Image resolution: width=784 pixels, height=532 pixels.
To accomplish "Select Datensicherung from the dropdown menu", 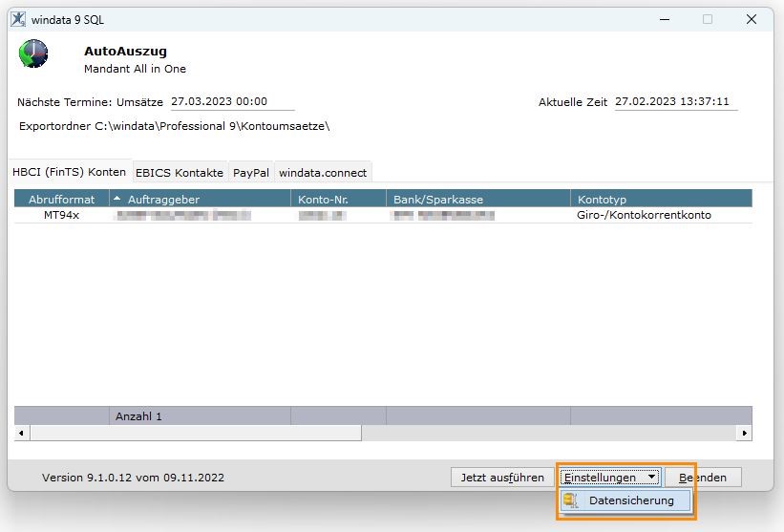I will [x=625, y=500].
